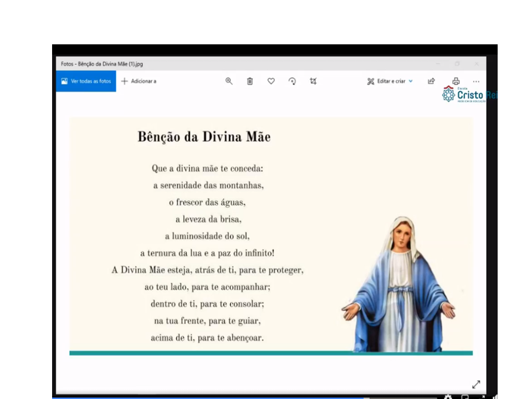Minimize the Fotos window
Screen dimensions: 532x399
(438, 64)
